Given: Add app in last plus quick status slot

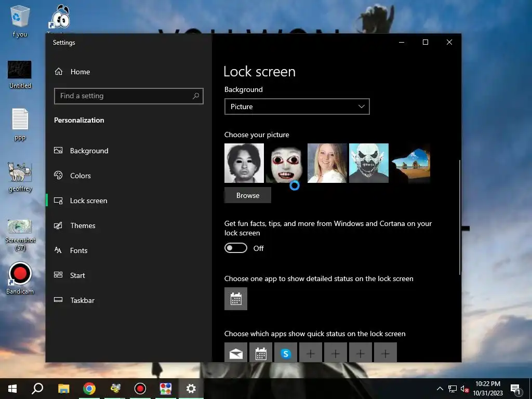Looking at the screenshot, I should (385, 353).
